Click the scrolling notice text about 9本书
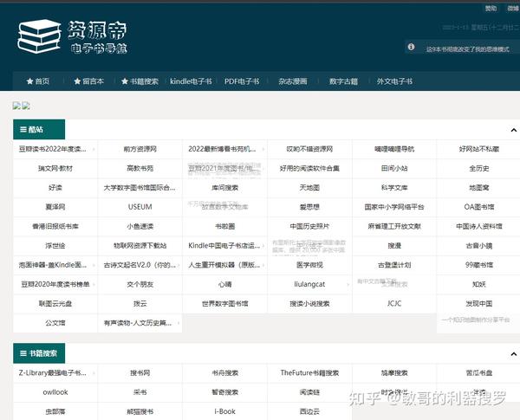 pyautogui.click(x=468, y=49)
